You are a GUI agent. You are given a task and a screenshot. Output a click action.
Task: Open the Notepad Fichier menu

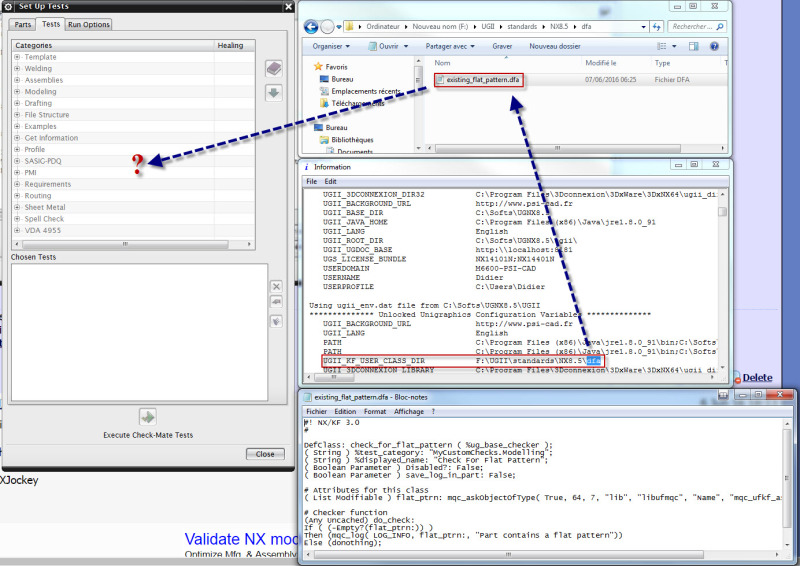click(x=316, y=411)
